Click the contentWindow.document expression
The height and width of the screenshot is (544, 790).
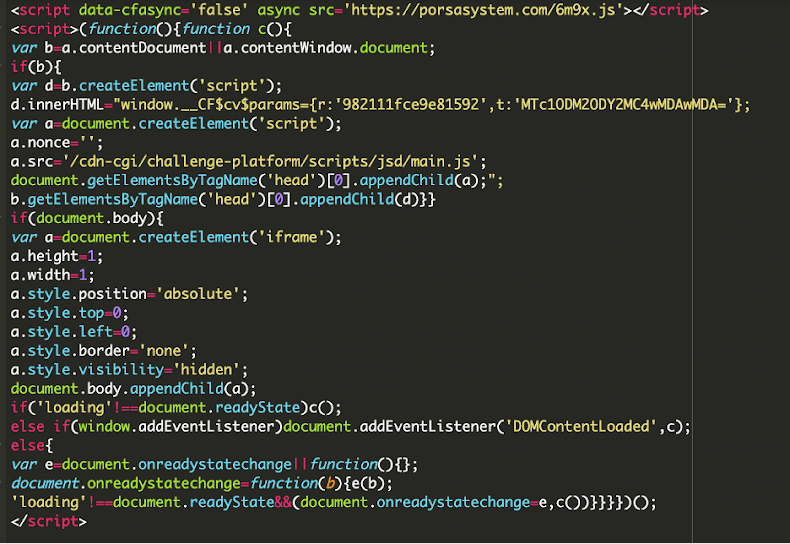tap(325, 48)
